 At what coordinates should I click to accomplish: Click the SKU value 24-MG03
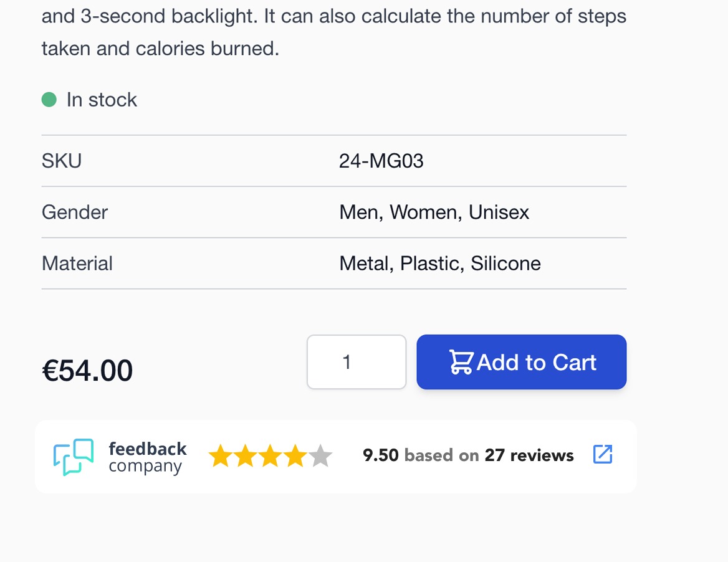click(x=381, y=161)
